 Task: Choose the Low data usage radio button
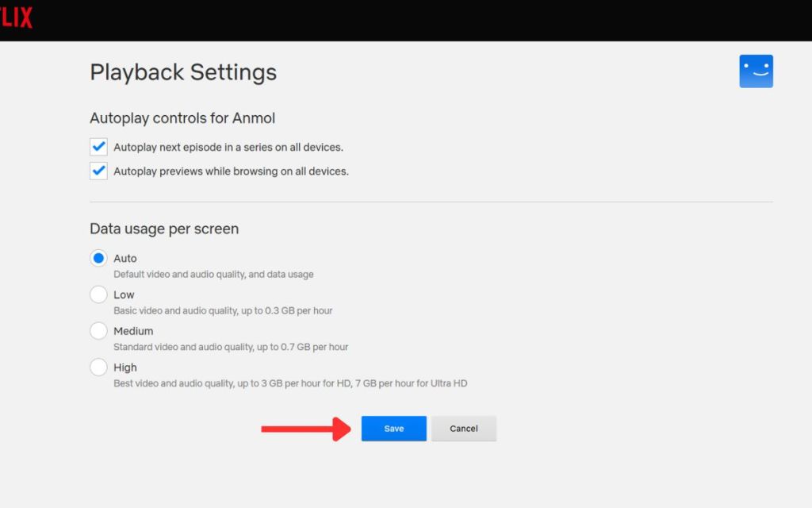[x=98, y=294]
